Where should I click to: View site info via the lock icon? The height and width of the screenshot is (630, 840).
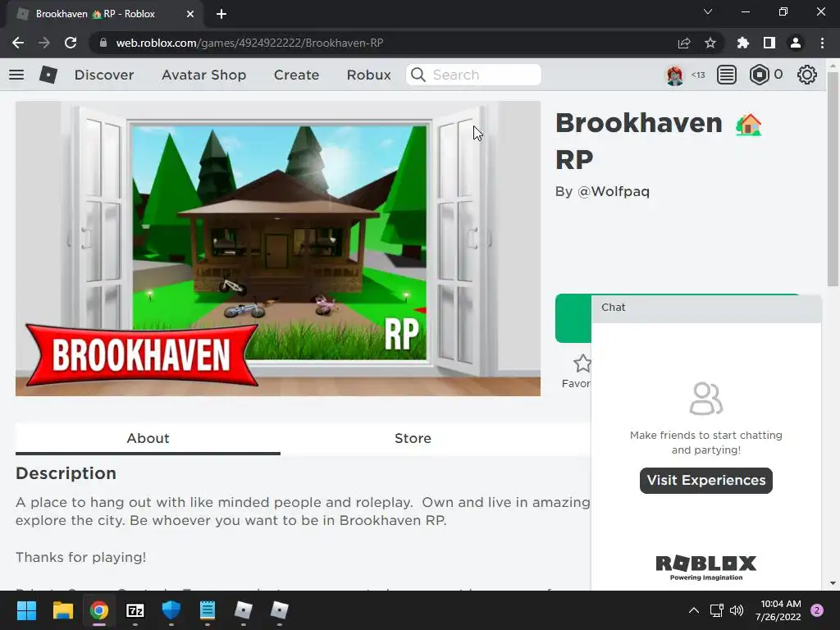(x=103, y=43)
